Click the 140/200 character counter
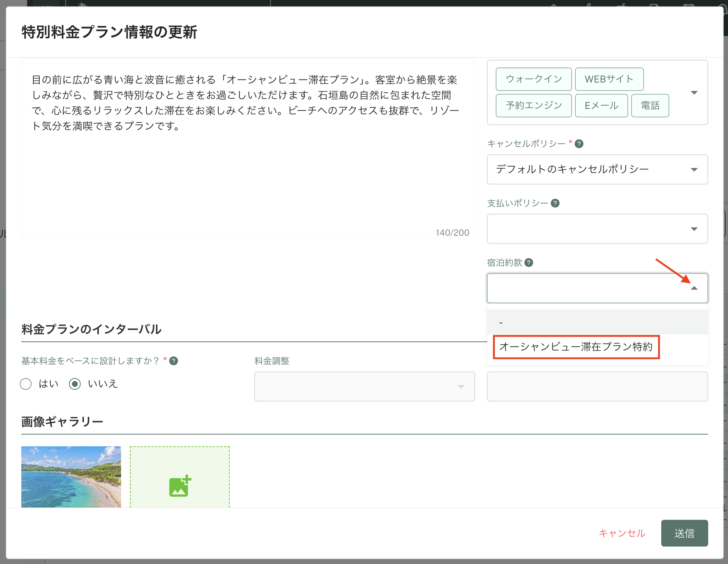This screenshot has width=728, height=564. point(452,233)
